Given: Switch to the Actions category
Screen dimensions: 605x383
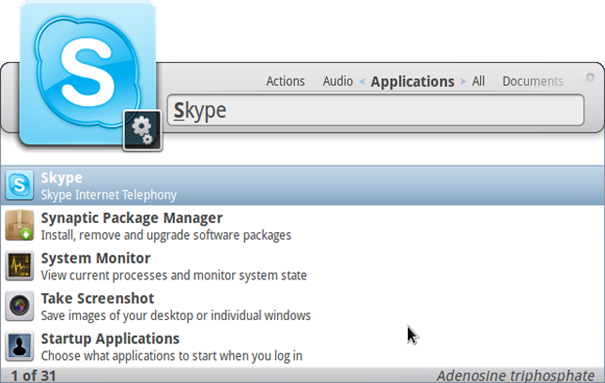Looking at the screenshot, I should pos(285,81).
